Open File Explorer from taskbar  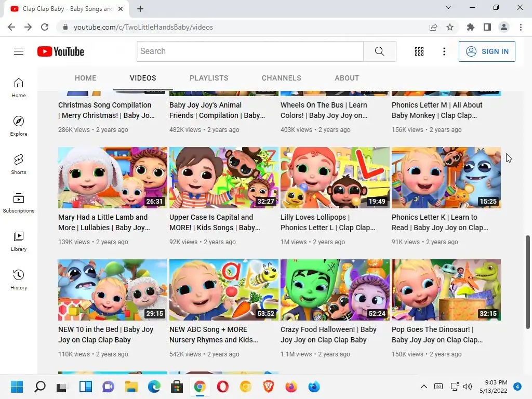[x=131, y=387]
